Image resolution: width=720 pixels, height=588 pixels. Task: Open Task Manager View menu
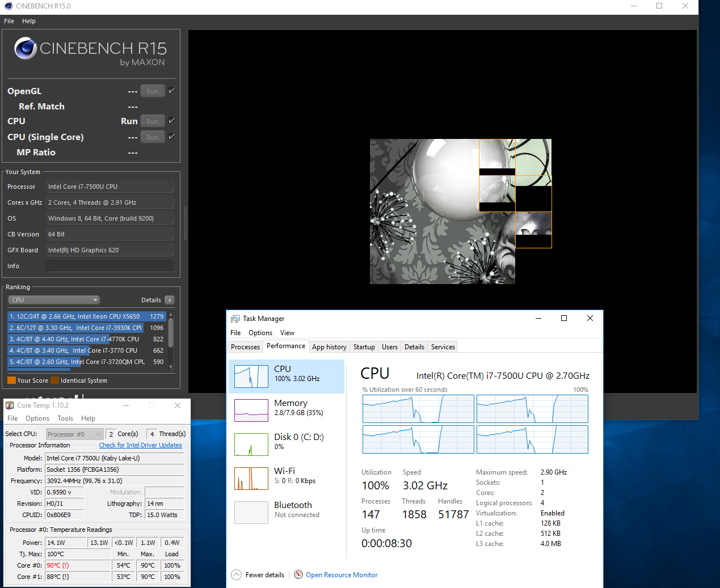[x=287, y=333]
